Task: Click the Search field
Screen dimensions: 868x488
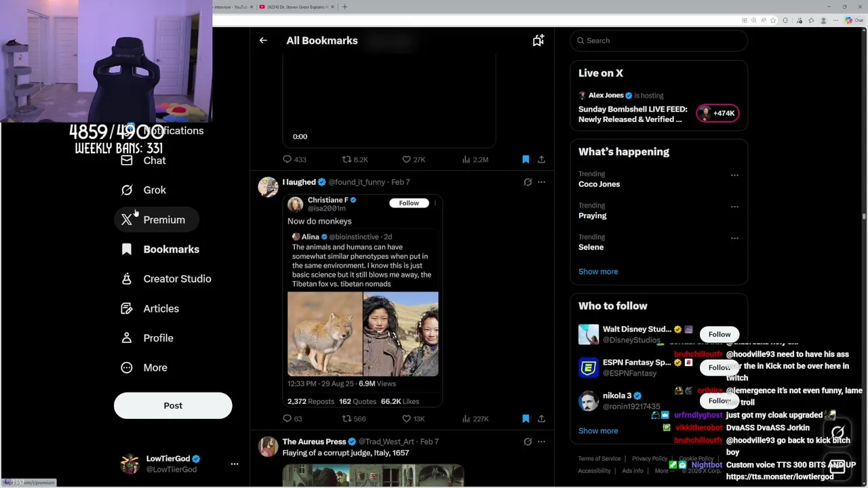Action: tap(659, 41)
